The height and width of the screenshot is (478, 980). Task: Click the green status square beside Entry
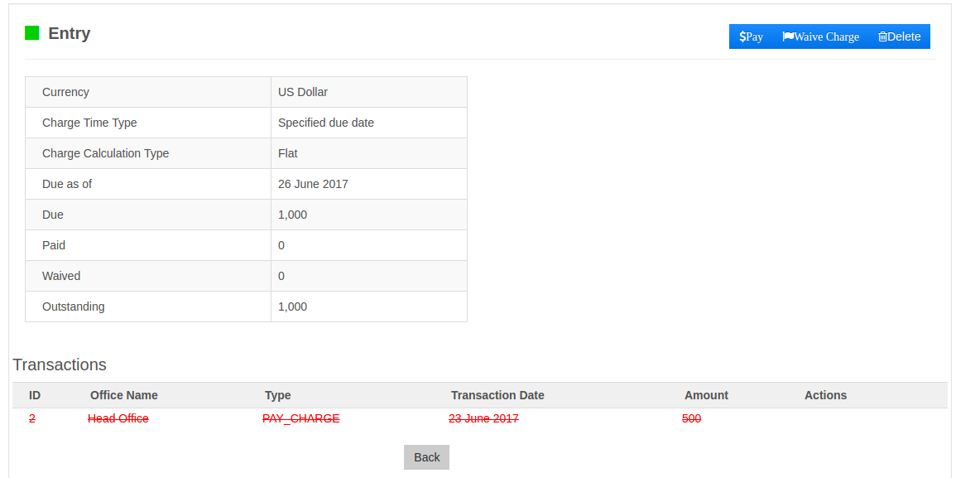[31, 32]
